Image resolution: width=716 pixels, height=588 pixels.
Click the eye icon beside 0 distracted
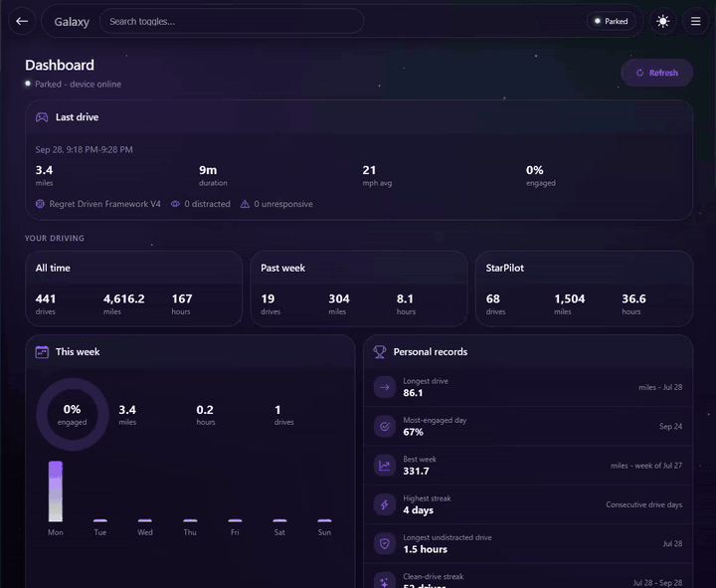pos(175,204)
